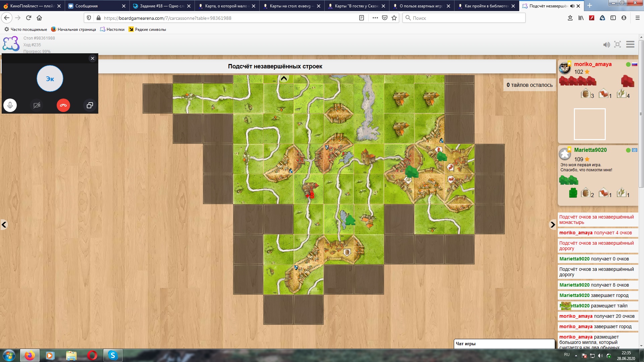Open Skype from taskbar
644x362 pixels.
coord(113,355)
